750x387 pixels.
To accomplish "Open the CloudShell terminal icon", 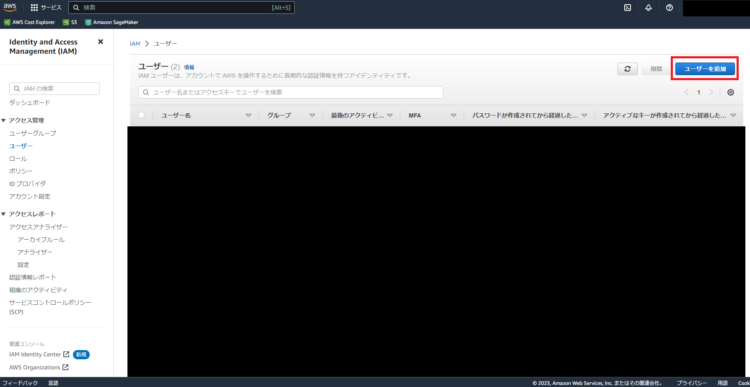I will coord(628,8).
